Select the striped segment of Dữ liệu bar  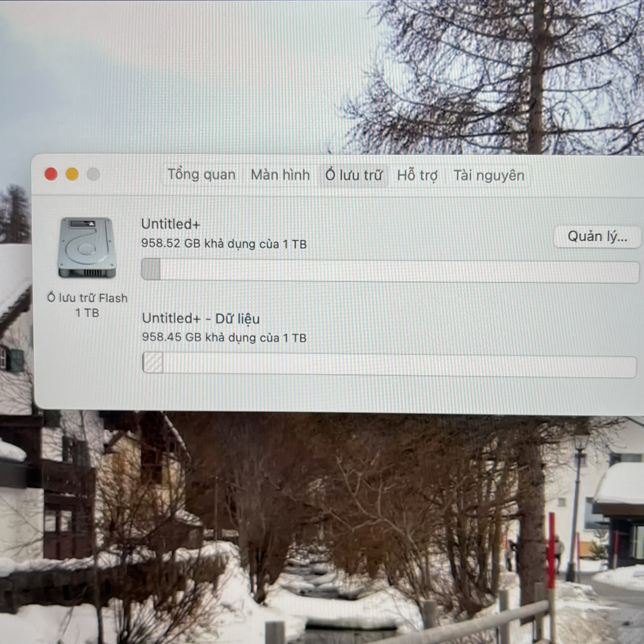(x=153, y=362)
